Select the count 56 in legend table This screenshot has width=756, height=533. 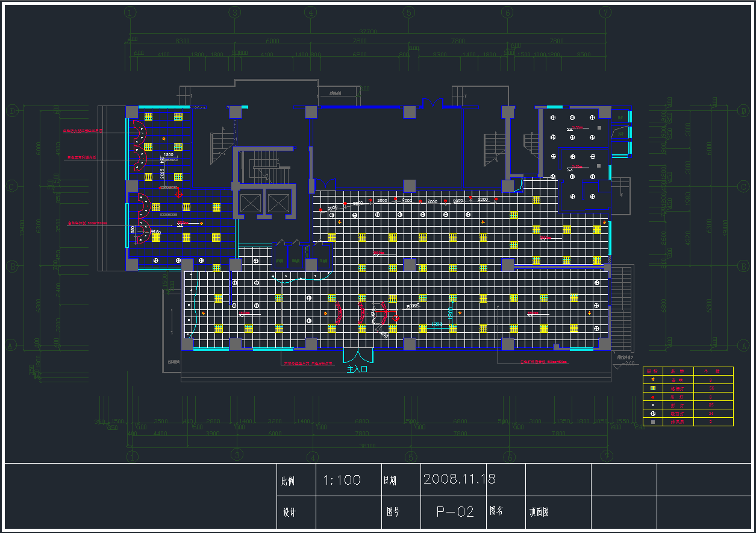pyautogui.click(x=711, y=388)
